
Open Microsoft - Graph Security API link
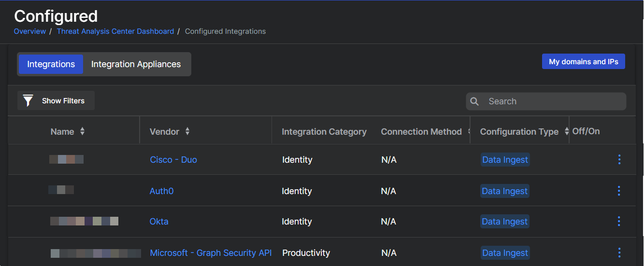(x=211, y=253)
